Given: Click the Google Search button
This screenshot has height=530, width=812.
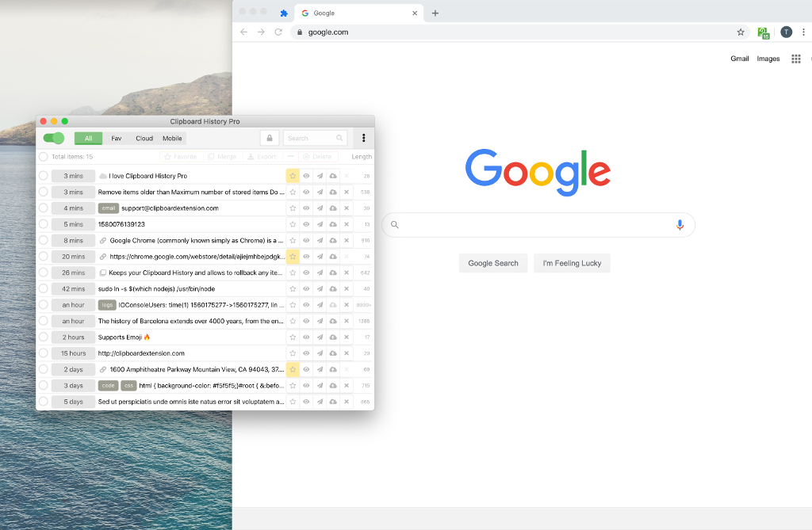Looking at the screenshot, I should click(493, 263).
